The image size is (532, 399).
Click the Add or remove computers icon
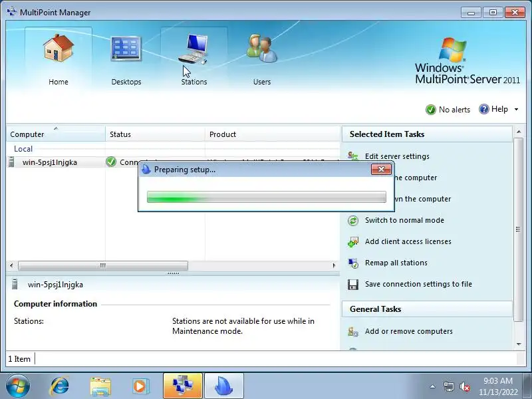[x=353, y=331]
